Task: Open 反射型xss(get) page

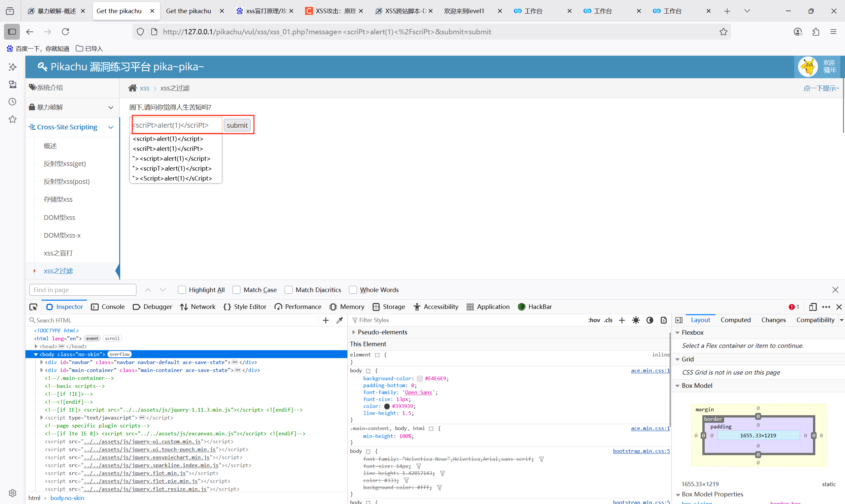Action: (x=65, y=164)
